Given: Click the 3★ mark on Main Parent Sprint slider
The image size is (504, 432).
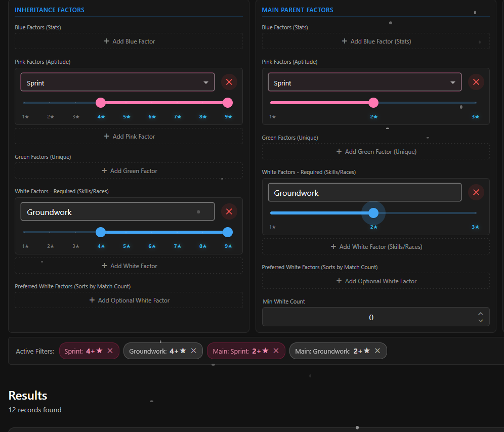Looking at the screenshot, I should pos(475,117).
